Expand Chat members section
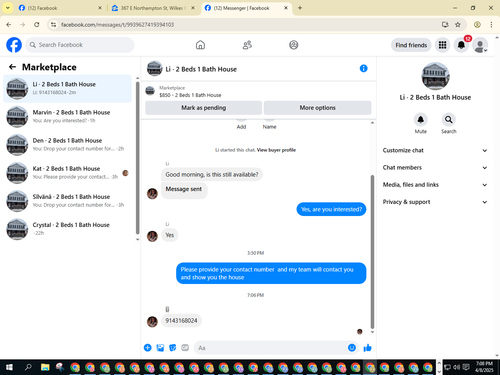500x375 pixels. 435,167
